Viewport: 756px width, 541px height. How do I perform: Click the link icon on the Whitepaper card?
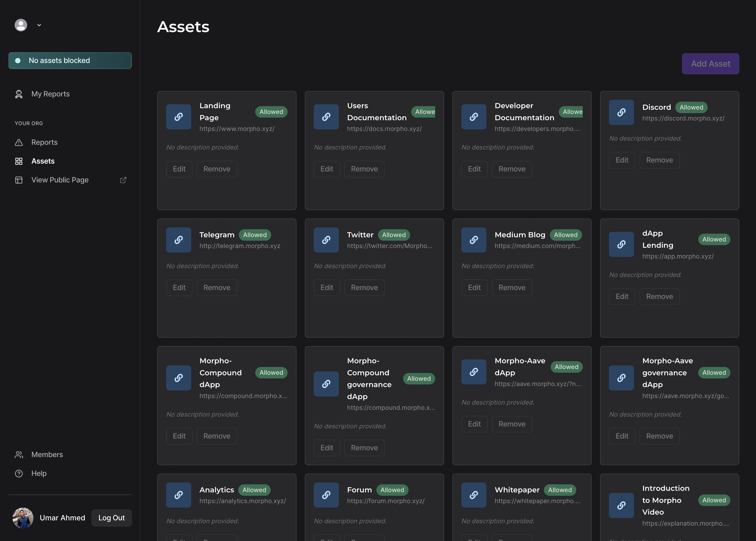point(474,495)
